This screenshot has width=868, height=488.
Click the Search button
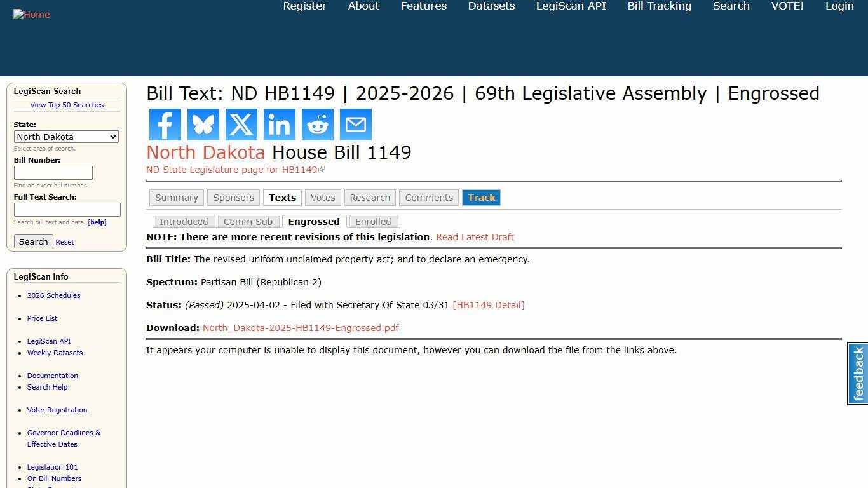click(x=33, y=241)
